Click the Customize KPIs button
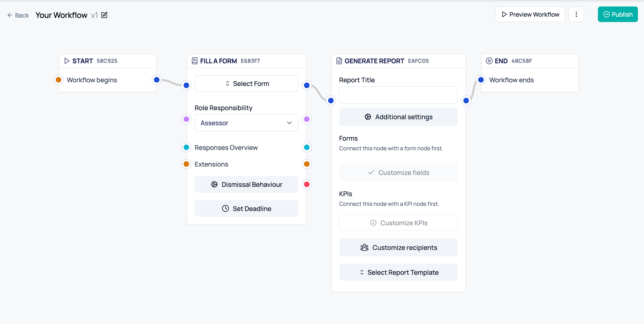This screenshot has height=324, width=644. (x=398, y=223)
